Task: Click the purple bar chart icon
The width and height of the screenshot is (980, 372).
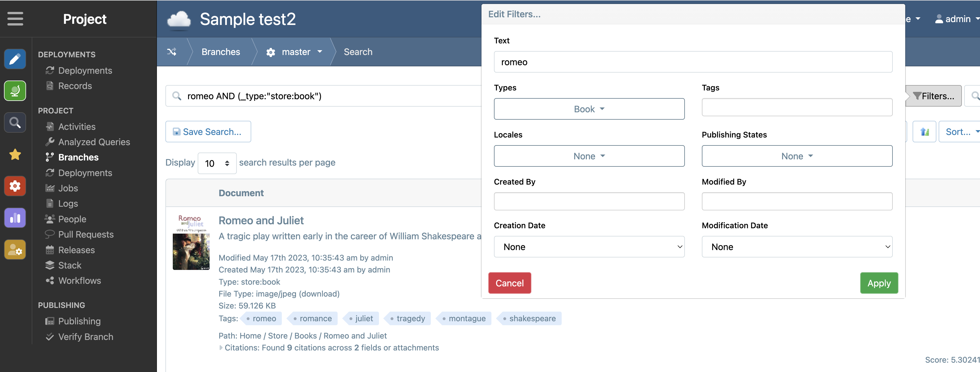Action: [x=15, y=217]
